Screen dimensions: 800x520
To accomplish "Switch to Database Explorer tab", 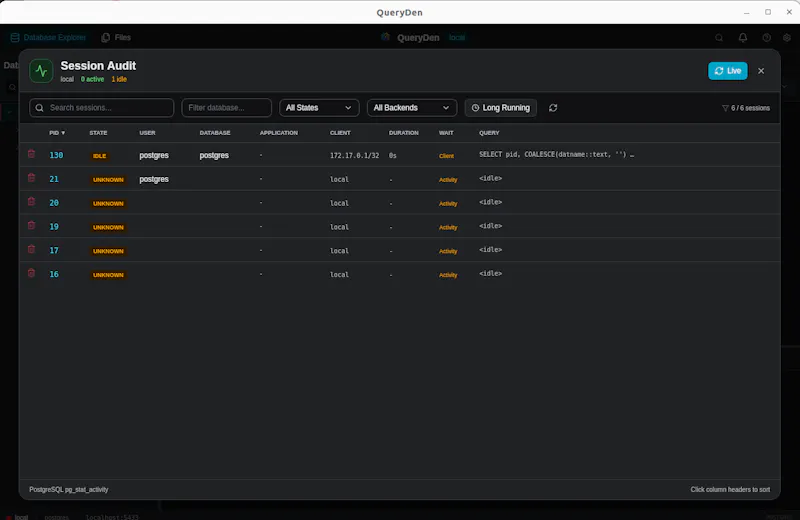I will [48, 38].
